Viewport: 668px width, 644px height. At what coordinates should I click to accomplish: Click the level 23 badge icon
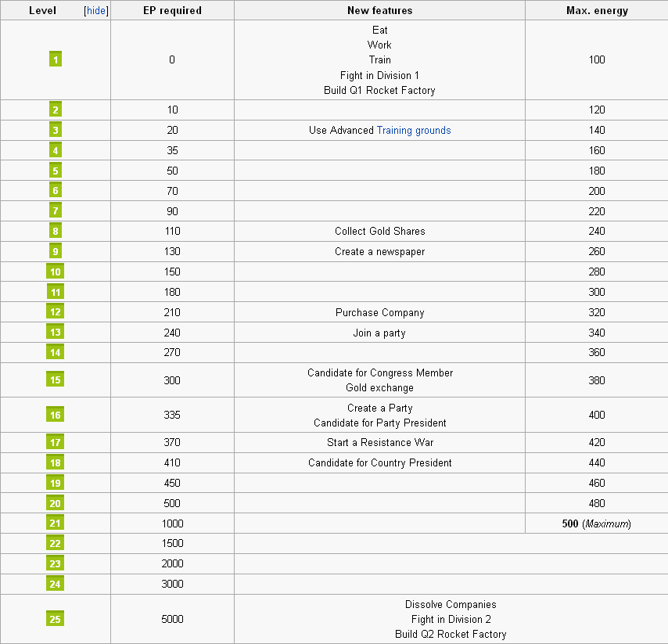[56, 563]
